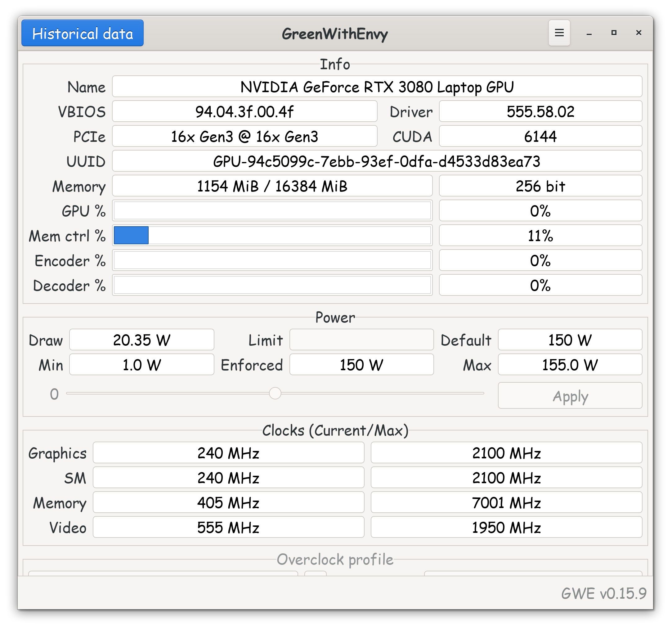Click the Video max clock 1950 MHz
This screenshot has width=672, height=630.
(x=506, y=527)
